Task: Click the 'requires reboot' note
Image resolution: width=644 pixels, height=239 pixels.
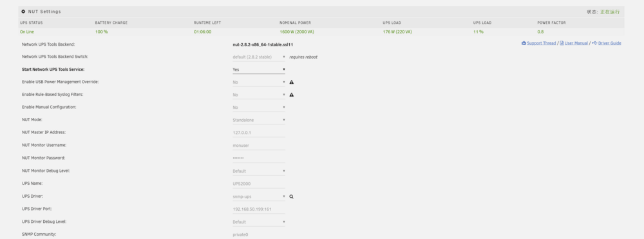Action: click(303, 57)
